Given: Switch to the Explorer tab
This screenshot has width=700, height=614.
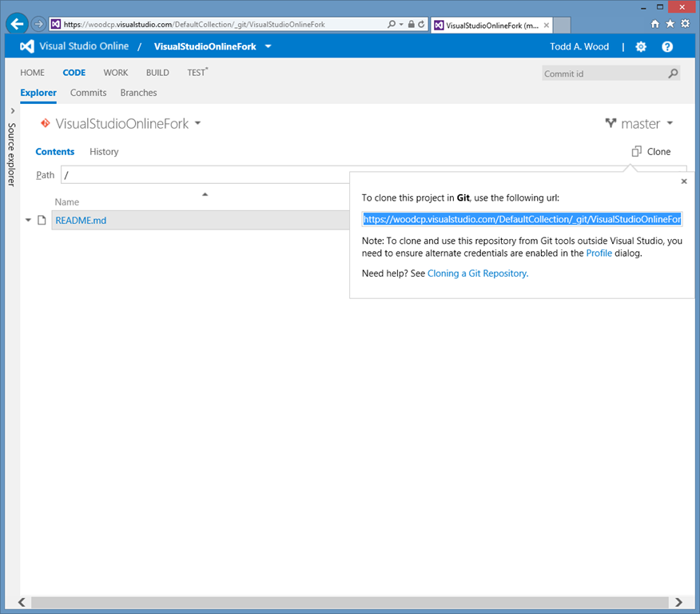Looking at the screenshot, I should [x=38, y=93].
